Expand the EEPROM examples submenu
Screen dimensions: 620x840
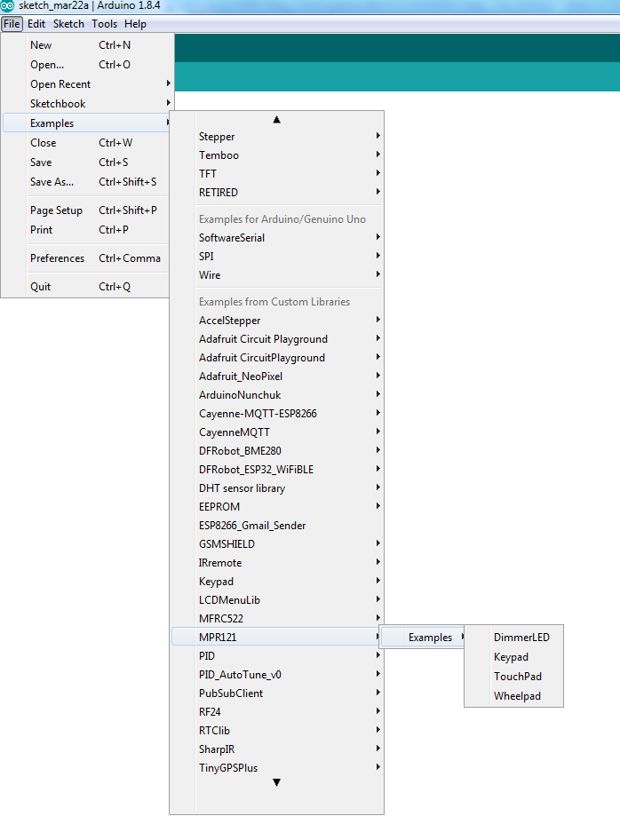coord(276,507)
